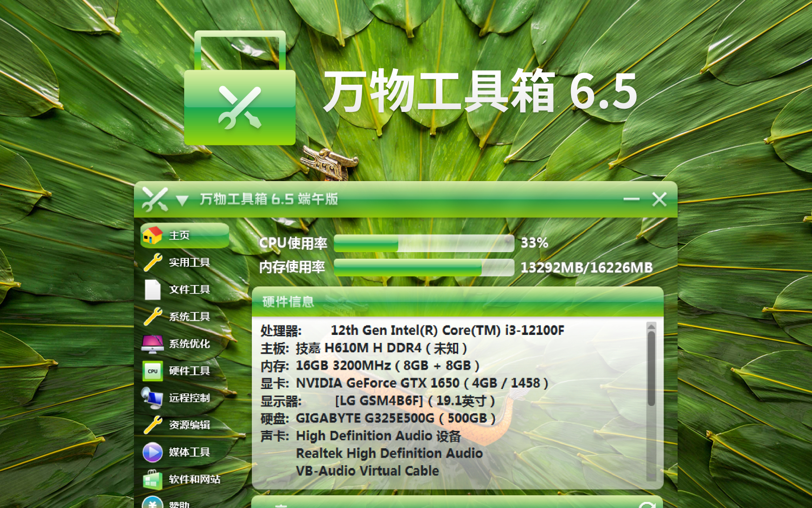Screen dimensions: 812x508
Task: Click the 33% CPU usage value
Action: point(534,243)
